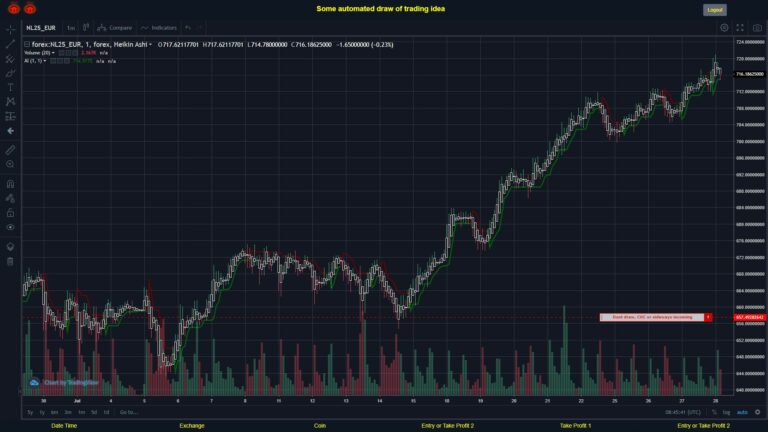Toggle magnet mode in left toolbar
This screenshot has height=432, width=768.
[10, 184]
